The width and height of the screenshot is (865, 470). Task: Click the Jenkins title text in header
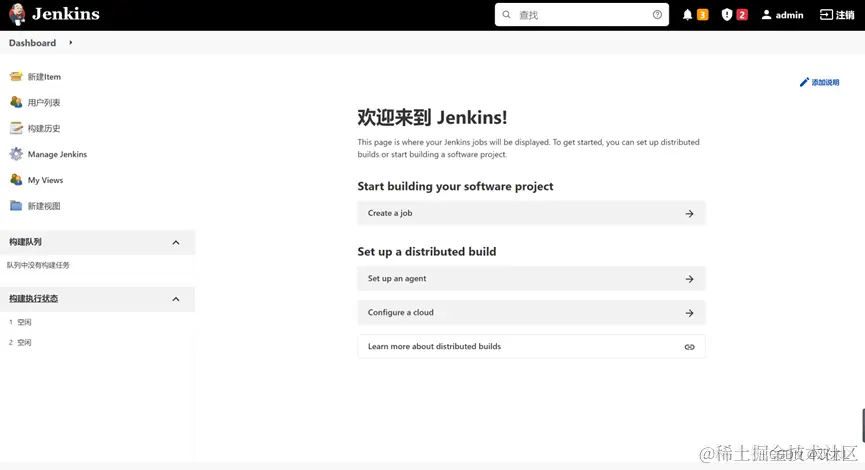[66, 14]
